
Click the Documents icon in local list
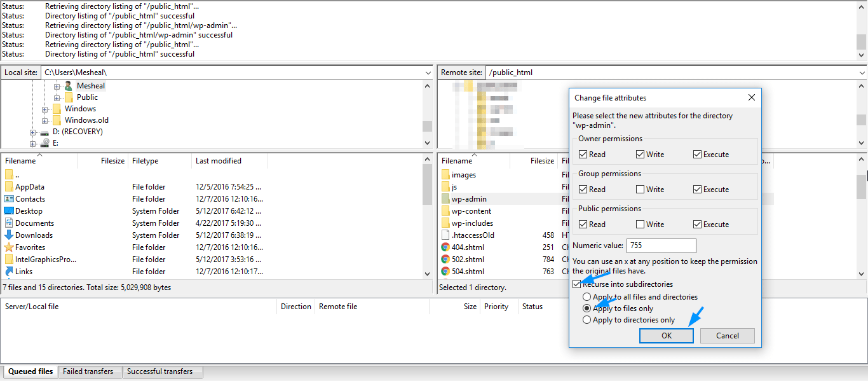click(9, 223)
